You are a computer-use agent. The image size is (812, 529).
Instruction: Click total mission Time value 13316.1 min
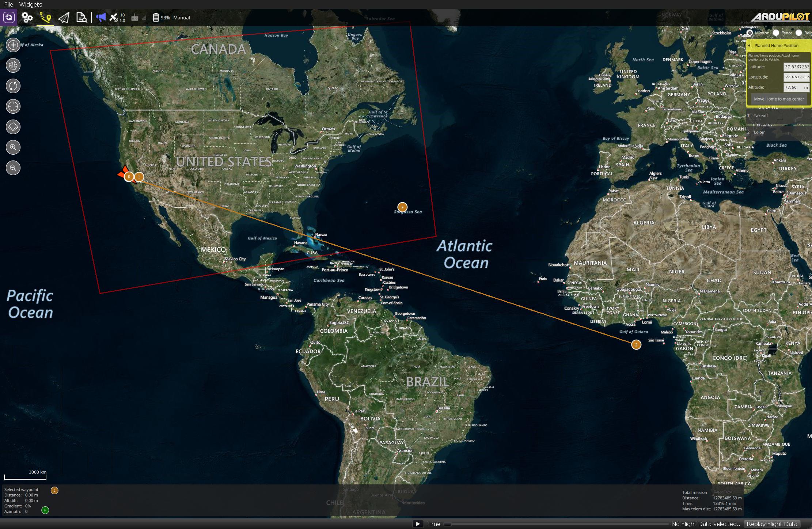pyautogui.click(x=725, y=503)
